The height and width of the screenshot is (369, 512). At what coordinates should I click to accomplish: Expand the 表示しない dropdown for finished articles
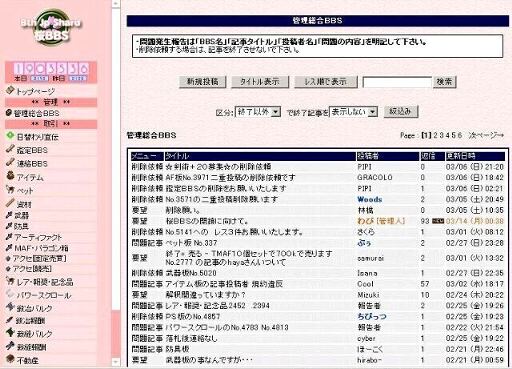[353, 112]
